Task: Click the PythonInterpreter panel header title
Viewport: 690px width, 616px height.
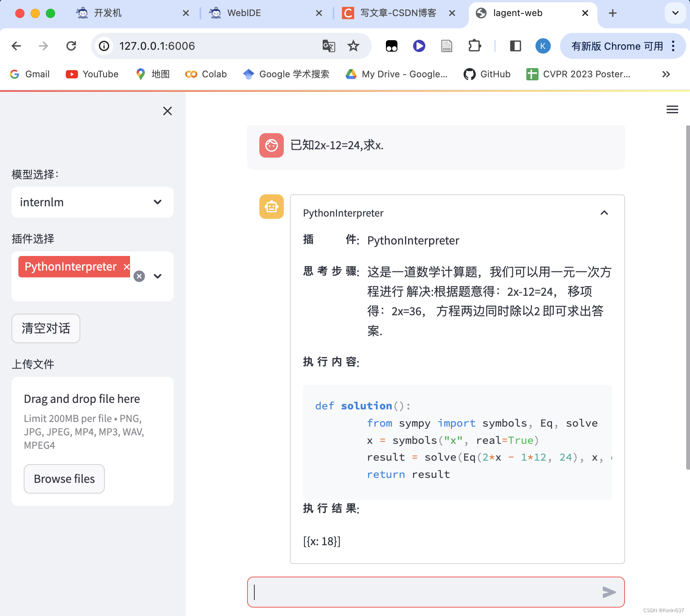Action: tap(343, 213)
